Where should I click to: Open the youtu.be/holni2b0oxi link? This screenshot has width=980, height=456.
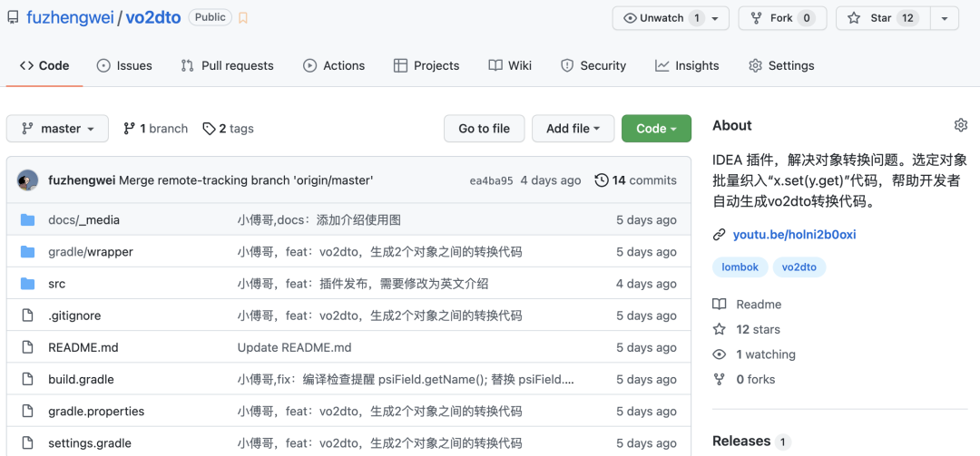794,235
